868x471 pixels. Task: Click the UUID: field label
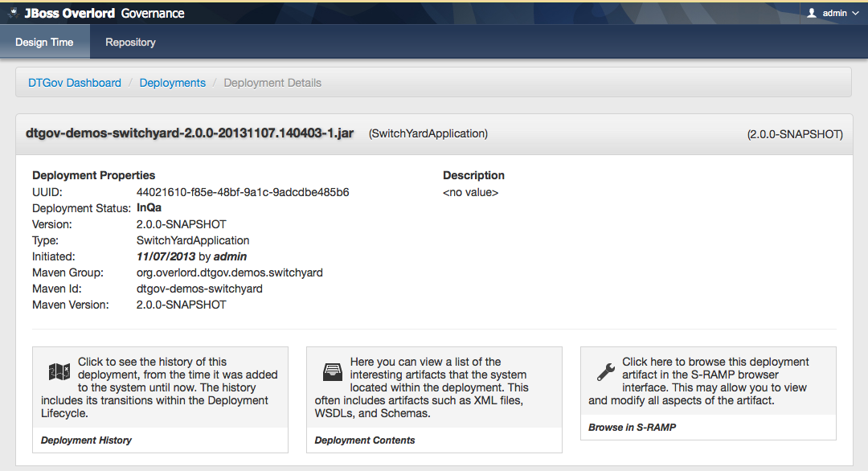click(x=47, y=192)
